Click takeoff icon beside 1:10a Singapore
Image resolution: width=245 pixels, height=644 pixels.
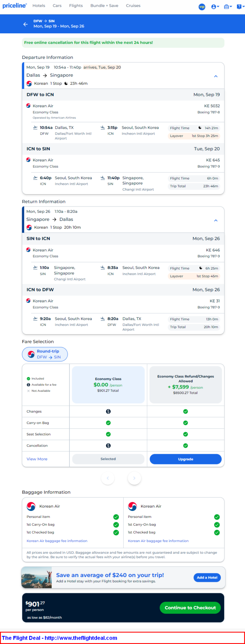pyautogui.click(x=35, y=268)
